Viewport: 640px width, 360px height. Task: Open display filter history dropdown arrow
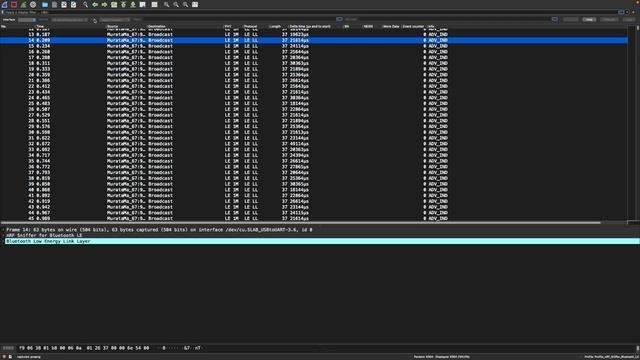[627, 12]
